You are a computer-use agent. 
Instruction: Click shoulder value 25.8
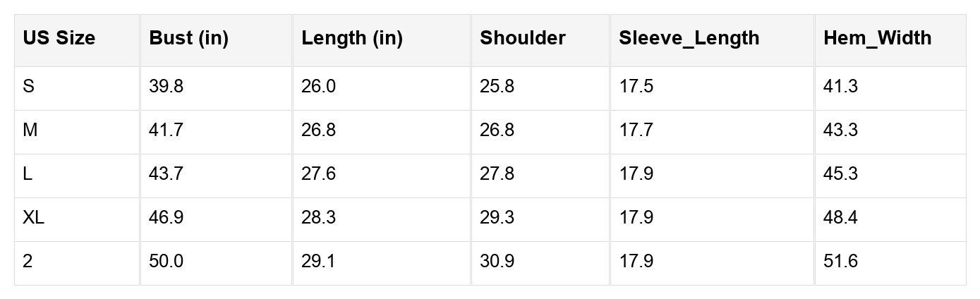click(x=497, y=87)
